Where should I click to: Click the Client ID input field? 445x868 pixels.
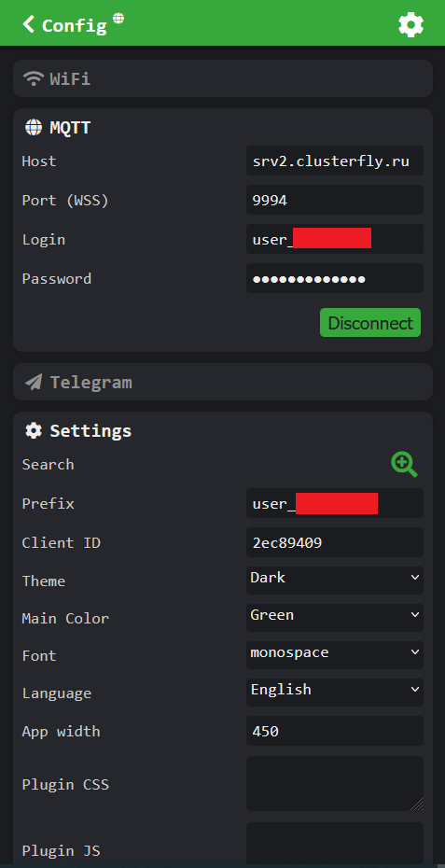click(334, 542)
